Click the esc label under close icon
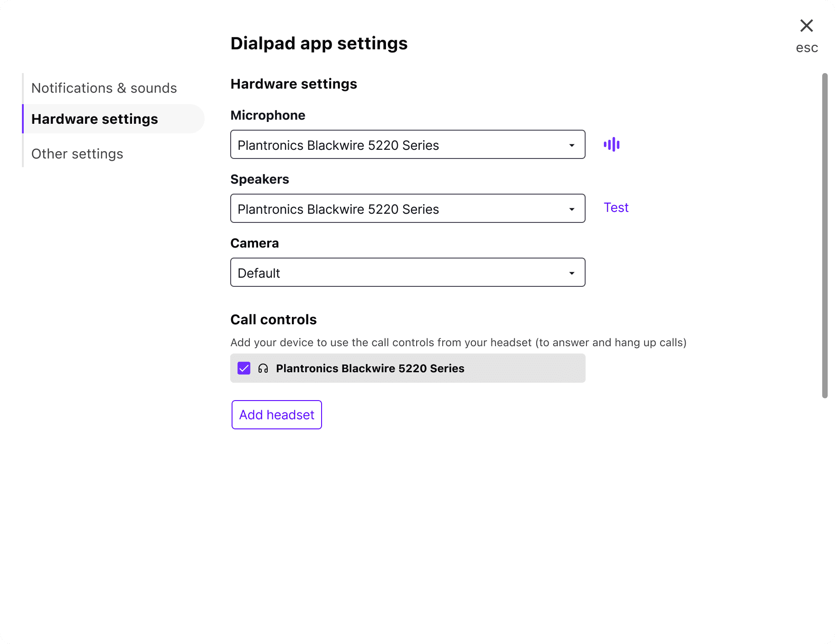The height and width of the screenshot is (644, 835). 807,48
